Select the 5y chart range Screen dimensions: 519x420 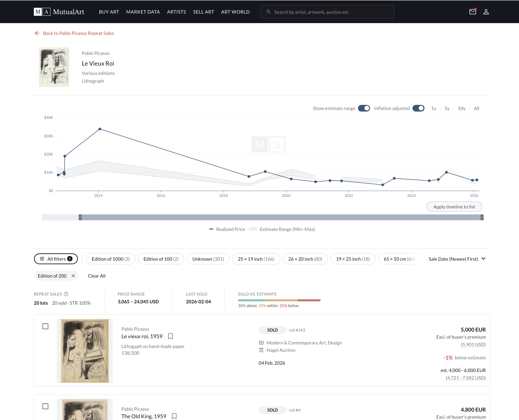click(x=447, y=108)
